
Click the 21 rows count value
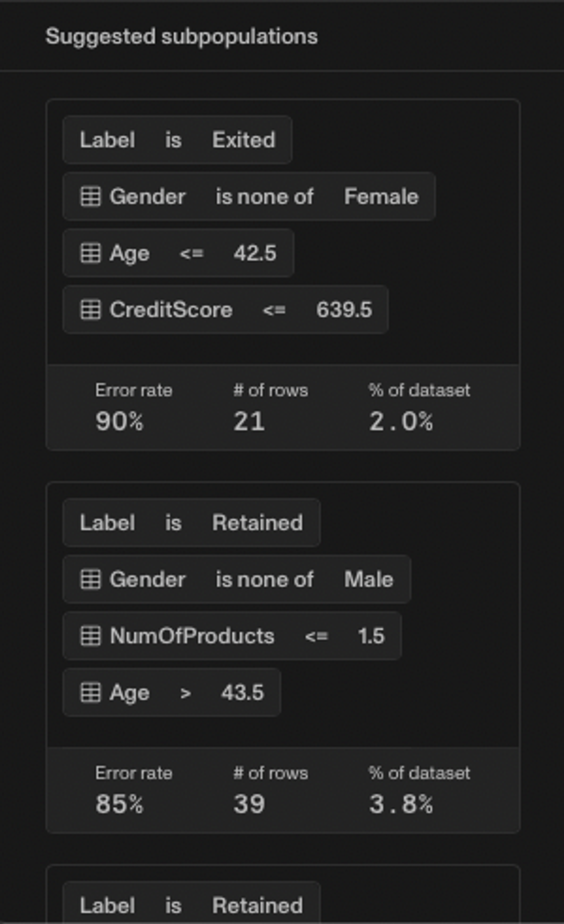249,422
